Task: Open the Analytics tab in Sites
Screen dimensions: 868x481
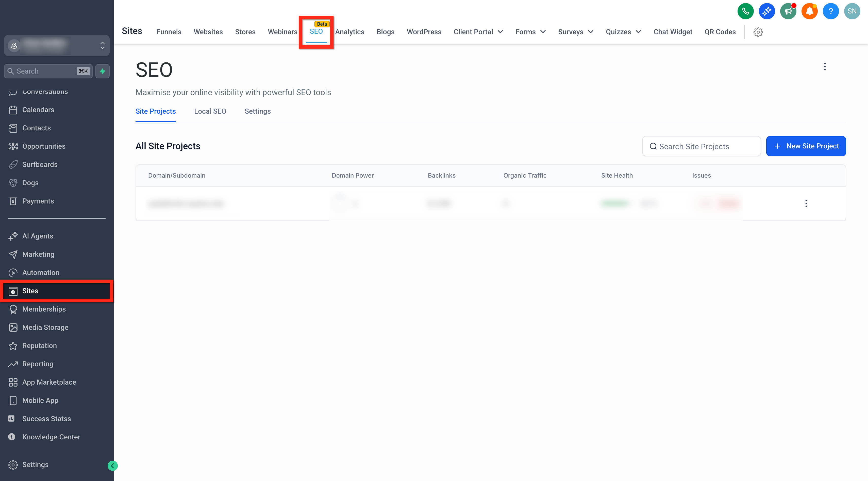Action: pyautogui.click(x=349, y=32)
